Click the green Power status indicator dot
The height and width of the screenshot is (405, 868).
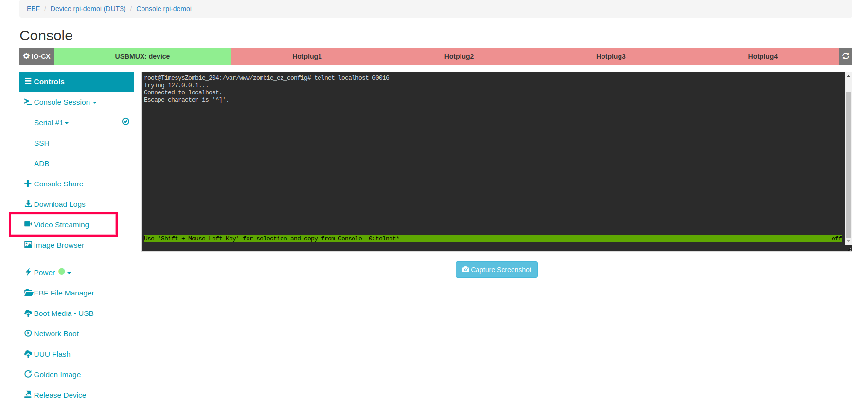point(62,272)
